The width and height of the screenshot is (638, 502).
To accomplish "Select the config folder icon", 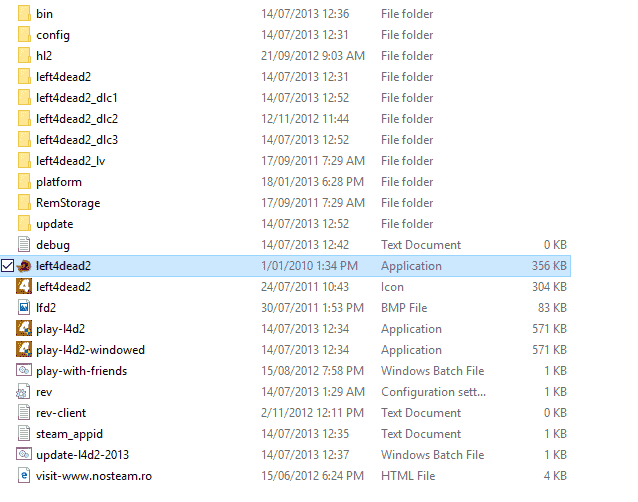I will [24, 35].
